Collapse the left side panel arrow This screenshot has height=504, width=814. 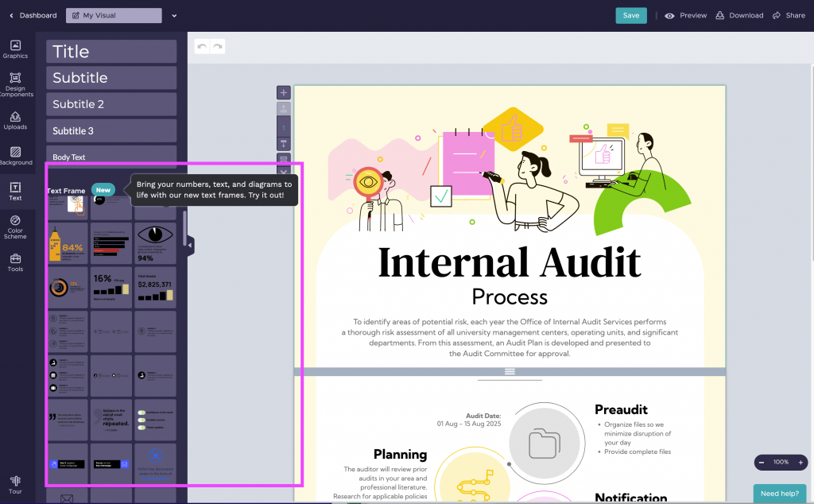(x=190, y=246)
